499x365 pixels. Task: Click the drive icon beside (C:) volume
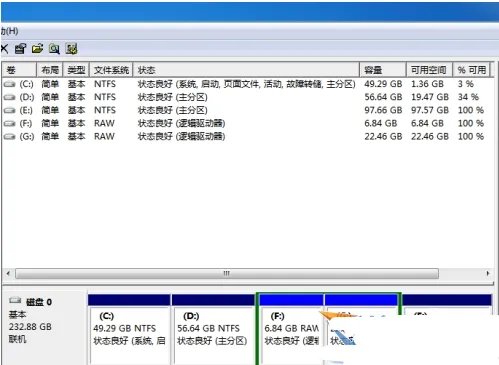(9, 84)
